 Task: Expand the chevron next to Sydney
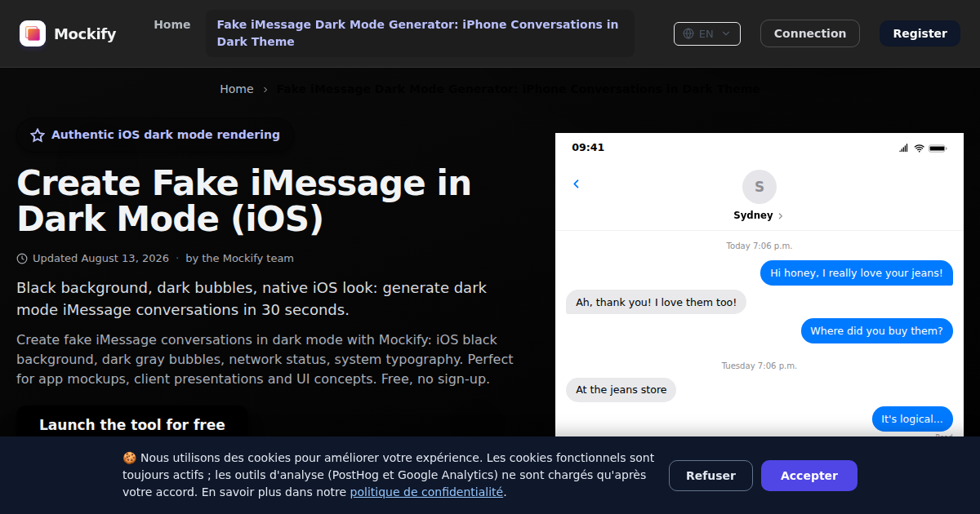point(781,216)
